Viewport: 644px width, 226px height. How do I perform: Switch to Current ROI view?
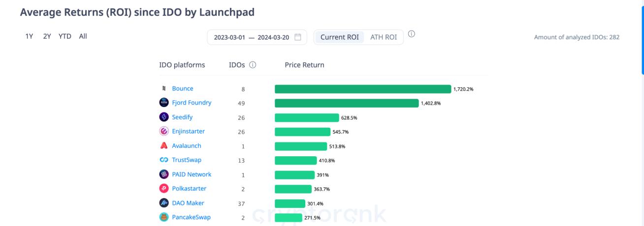[x=340, y=37]
